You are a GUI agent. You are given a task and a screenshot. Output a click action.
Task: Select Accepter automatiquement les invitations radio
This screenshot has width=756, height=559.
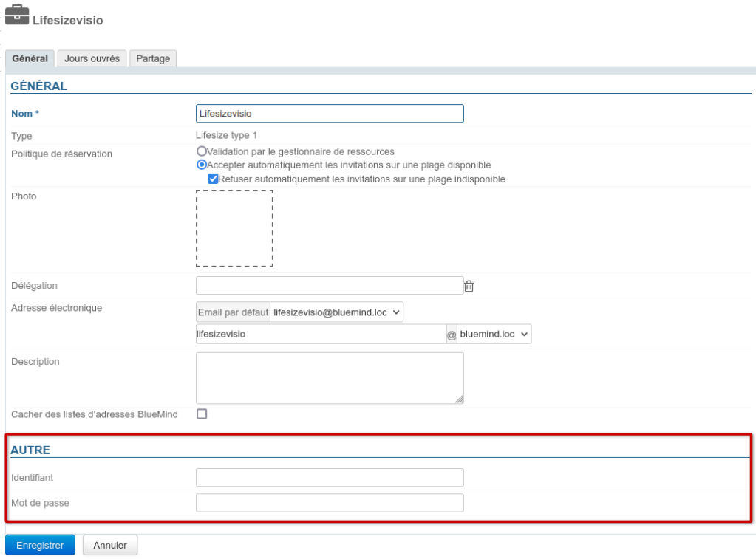[x=202, y=165]
